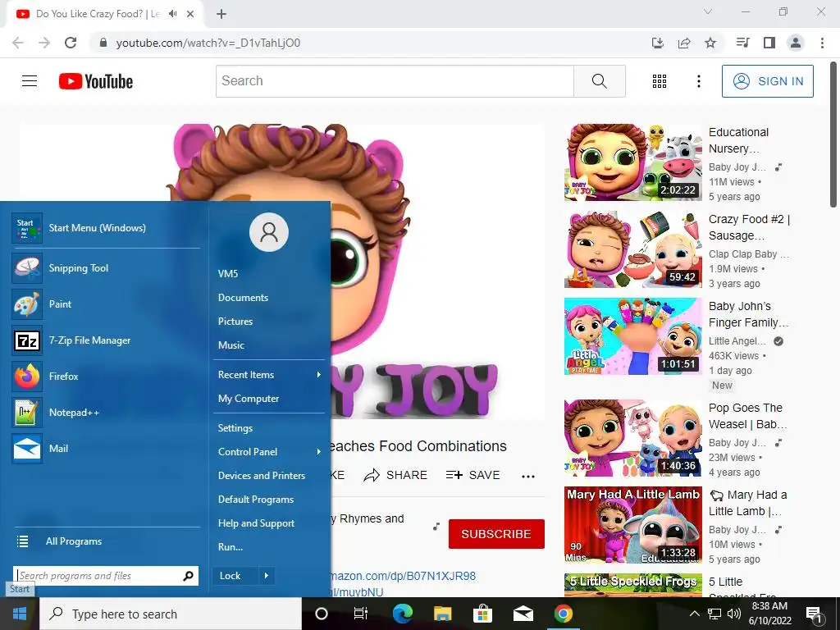Click the share this page icon in address bar
Image resolution: width=840 pixels, height=630 pixels.
click(684, 43)
